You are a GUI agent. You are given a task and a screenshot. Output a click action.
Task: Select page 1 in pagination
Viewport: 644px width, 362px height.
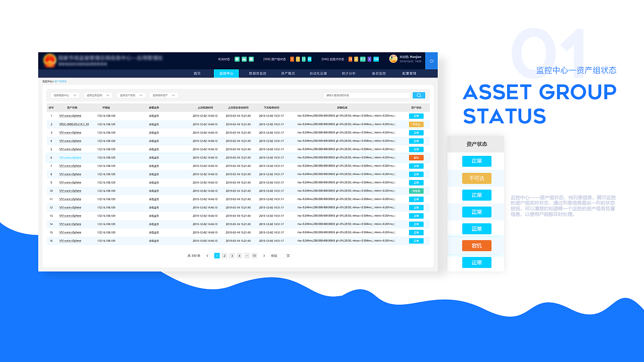[x=217, y=256]
